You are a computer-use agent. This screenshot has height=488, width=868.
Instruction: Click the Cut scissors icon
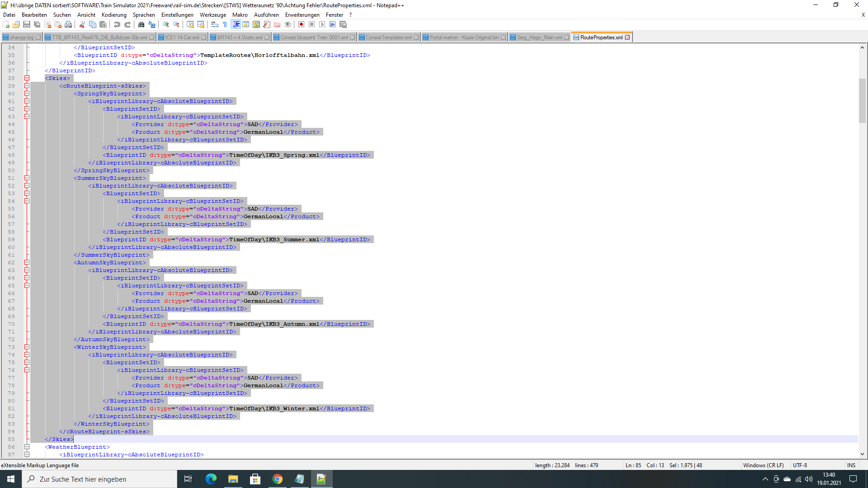tap(82, 24)
